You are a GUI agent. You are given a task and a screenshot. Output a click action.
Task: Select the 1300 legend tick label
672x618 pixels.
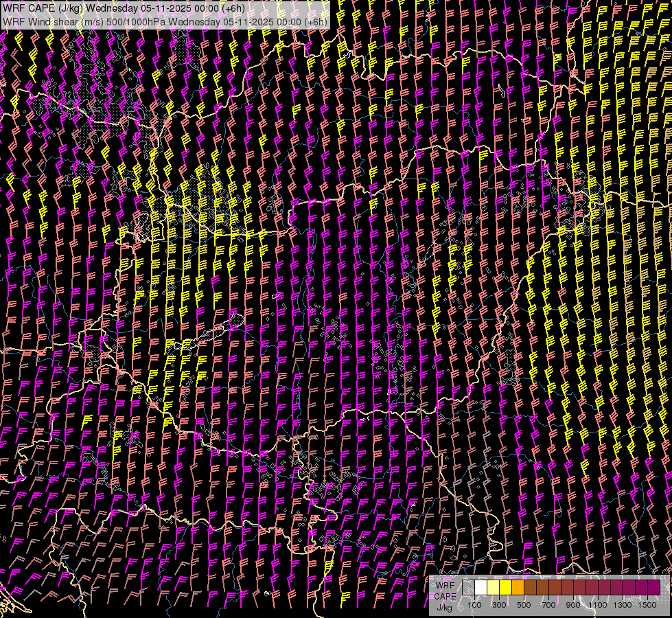pos(623,605)
